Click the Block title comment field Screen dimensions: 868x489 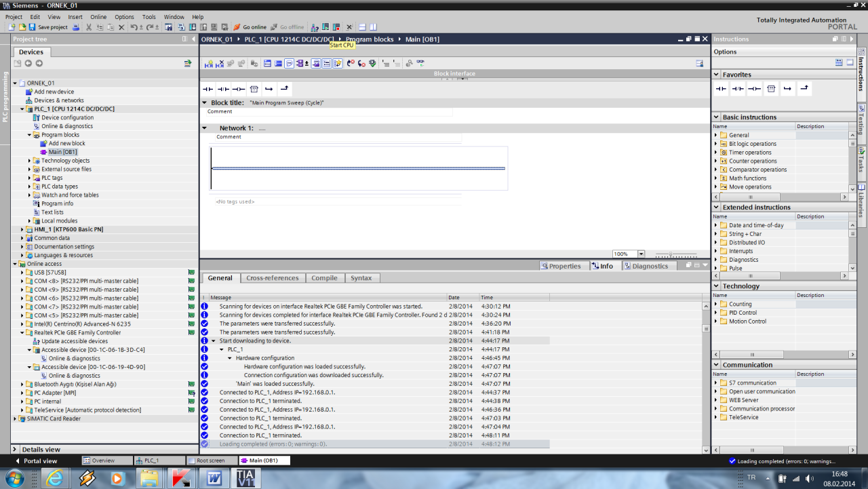(x=329, y=112)
